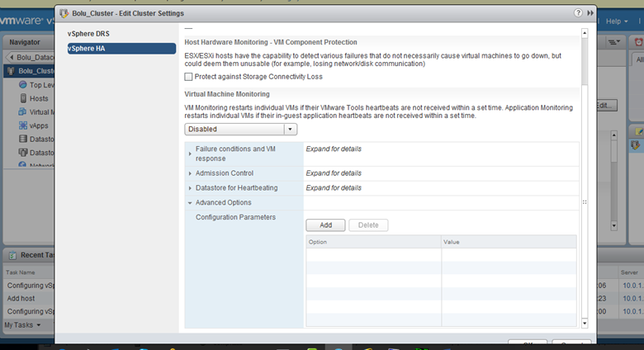Click the Virtual Machines icon in Navigator
Image resolution: width=644 pixels, height=350 pixels.
[x=22, y=111]
